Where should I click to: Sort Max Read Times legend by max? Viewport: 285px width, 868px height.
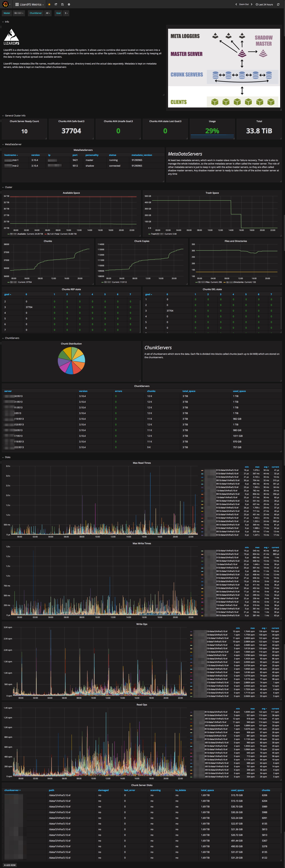257,467
